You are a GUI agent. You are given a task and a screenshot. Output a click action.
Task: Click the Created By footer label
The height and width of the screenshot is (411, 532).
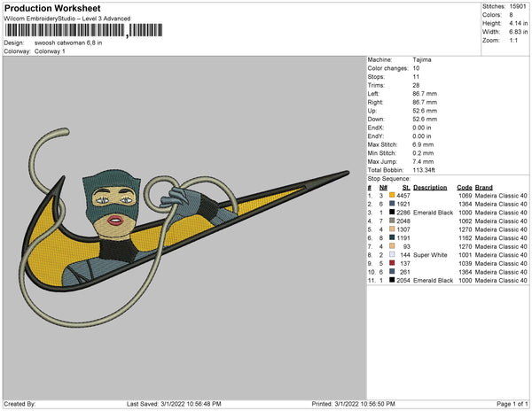point(20,404)
